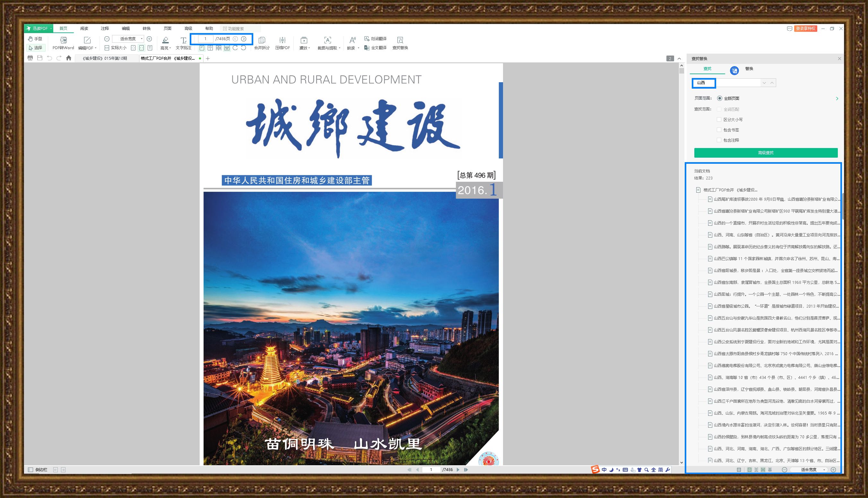Open the 合并拆分 merge-split tool
This screenshot has height=498, width=868.
click(x=262, y=40)
